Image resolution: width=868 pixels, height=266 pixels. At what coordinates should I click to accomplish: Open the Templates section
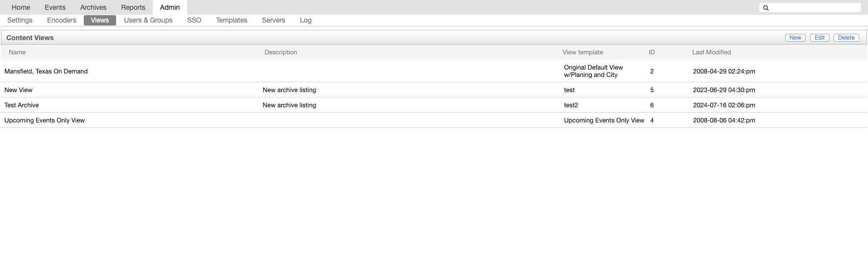pos(232,20)
